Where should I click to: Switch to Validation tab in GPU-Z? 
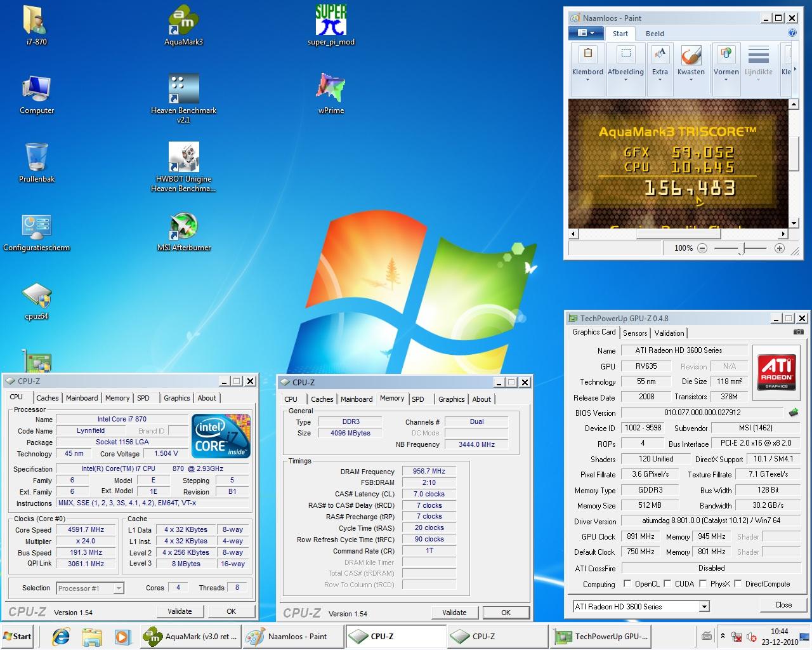pyautogui.click(x=669, y=333)
